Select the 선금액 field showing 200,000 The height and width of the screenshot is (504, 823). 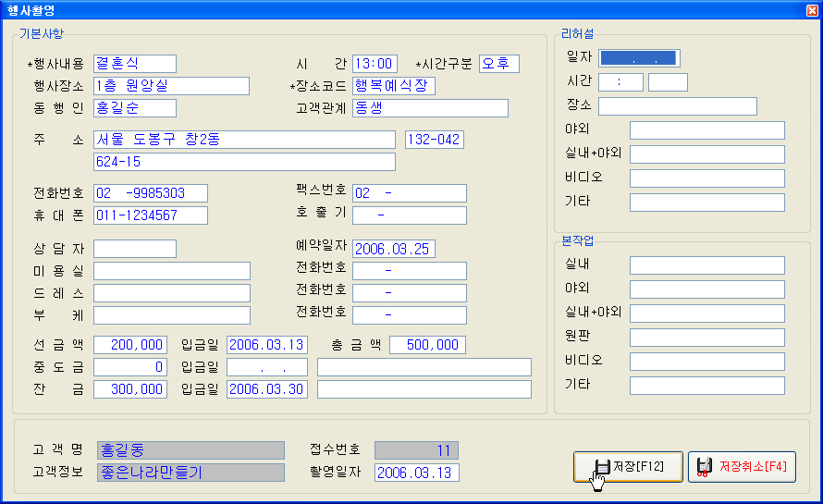click(130, 345)
